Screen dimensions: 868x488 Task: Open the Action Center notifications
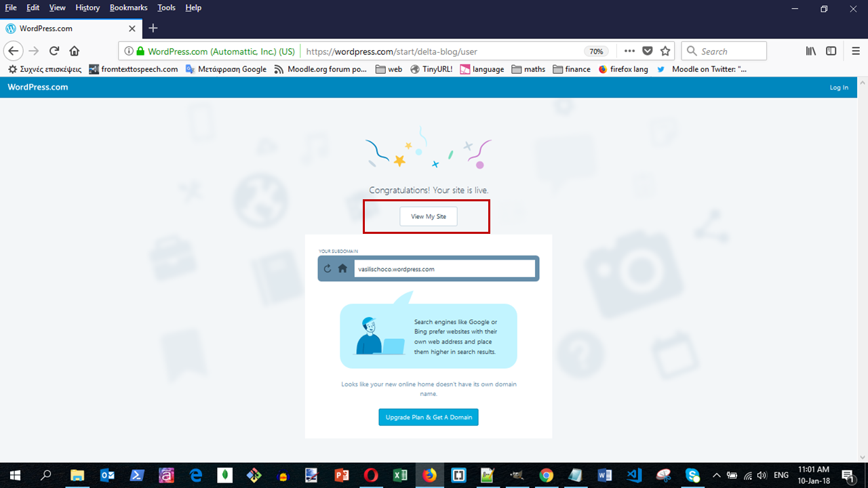[x=848, y=475]
